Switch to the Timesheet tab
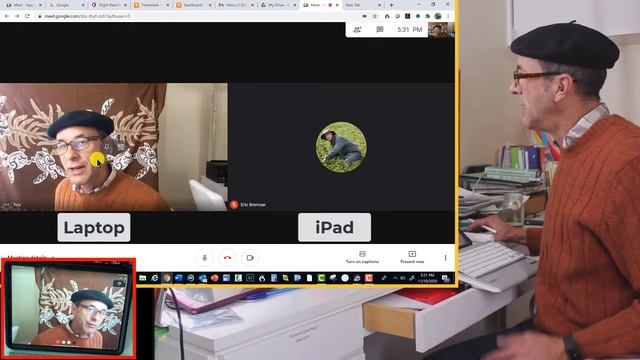This screenshot has height=360, width=640. (150, 5)
